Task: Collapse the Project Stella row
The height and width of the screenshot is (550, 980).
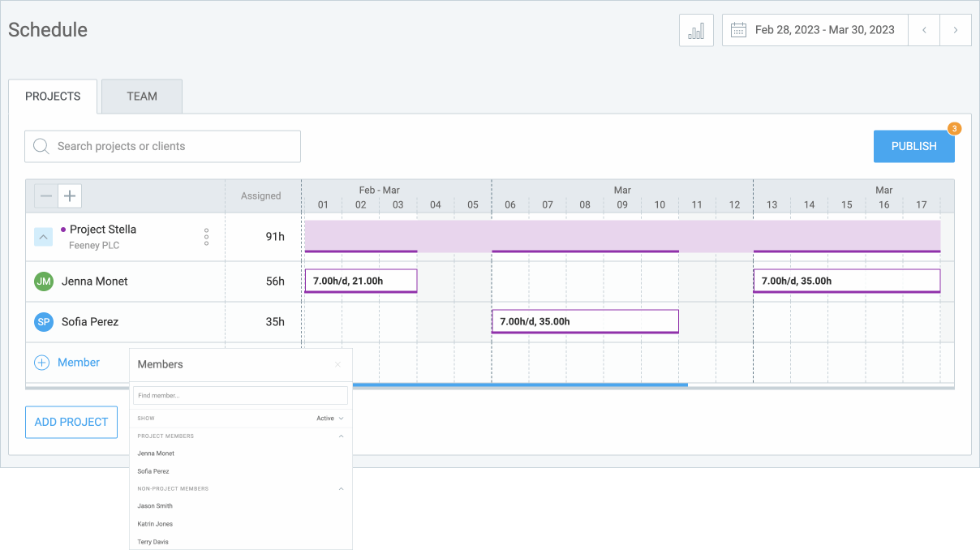Action: (x=43, y=237)
